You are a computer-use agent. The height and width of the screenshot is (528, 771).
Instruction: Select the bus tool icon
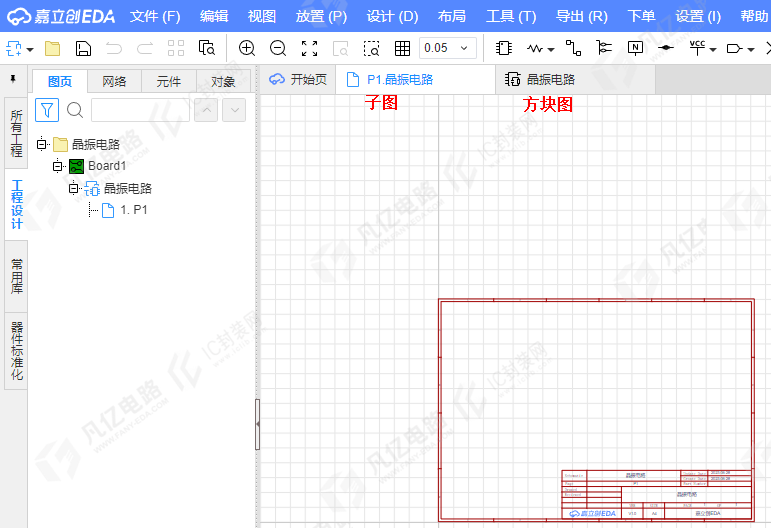click(604, 48)
